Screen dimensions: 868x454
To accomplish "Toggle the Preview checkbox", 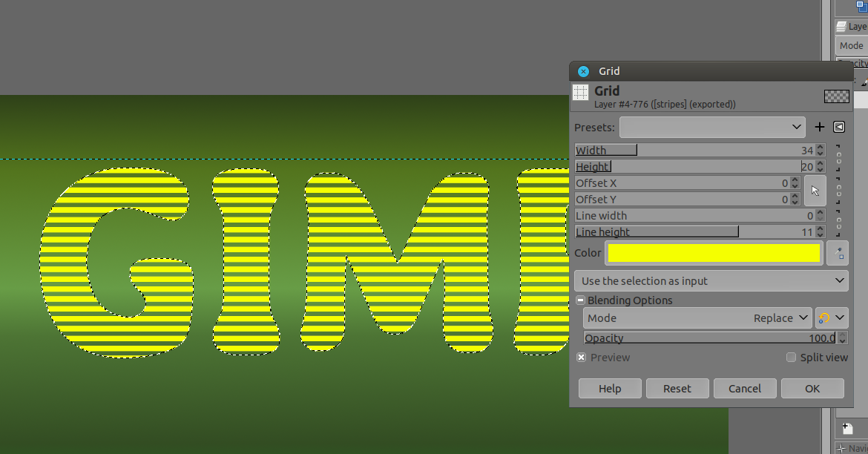I will coord(581,358).
